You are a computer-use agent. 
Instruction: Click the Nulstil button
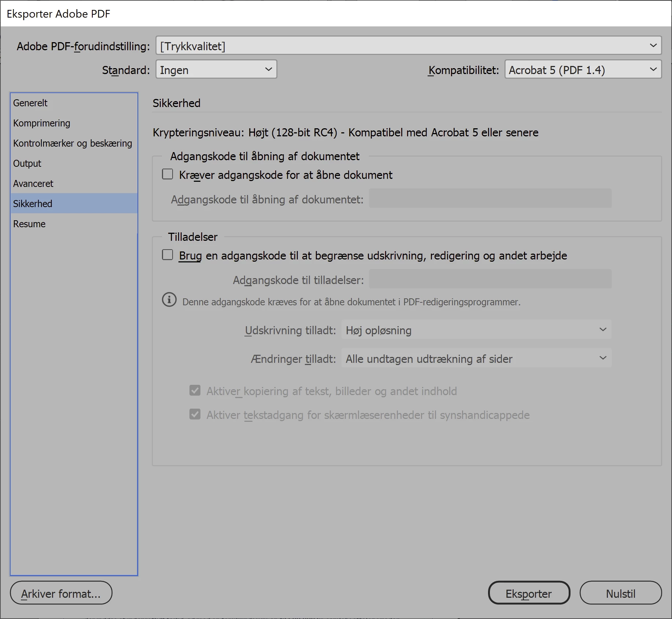click(620, 593)
